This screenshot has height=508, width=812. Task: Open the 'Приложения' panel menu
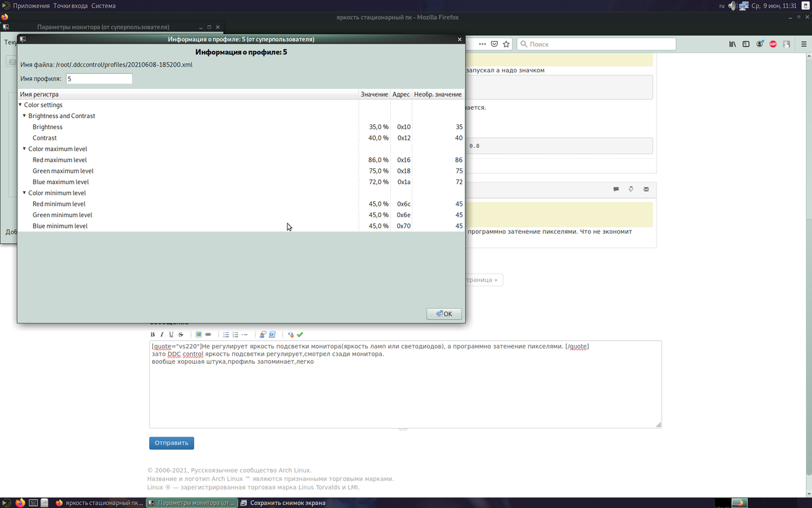[x=30, y=6]
